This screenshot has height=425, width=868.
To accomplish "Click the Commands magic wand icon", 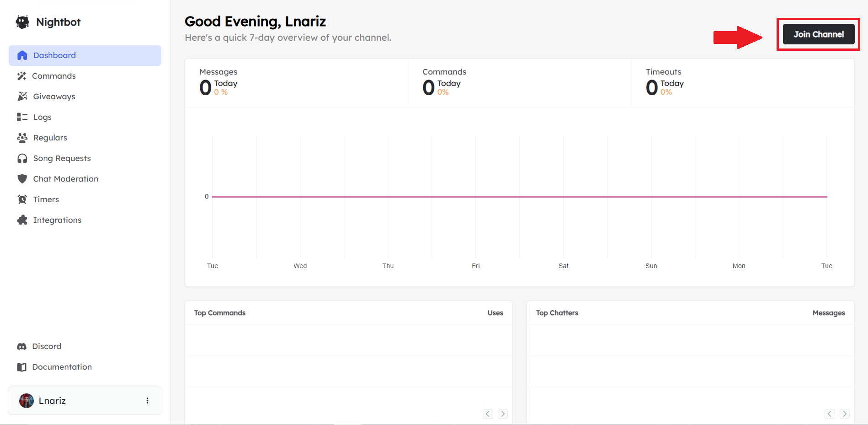I will click(x=21, y=76).
